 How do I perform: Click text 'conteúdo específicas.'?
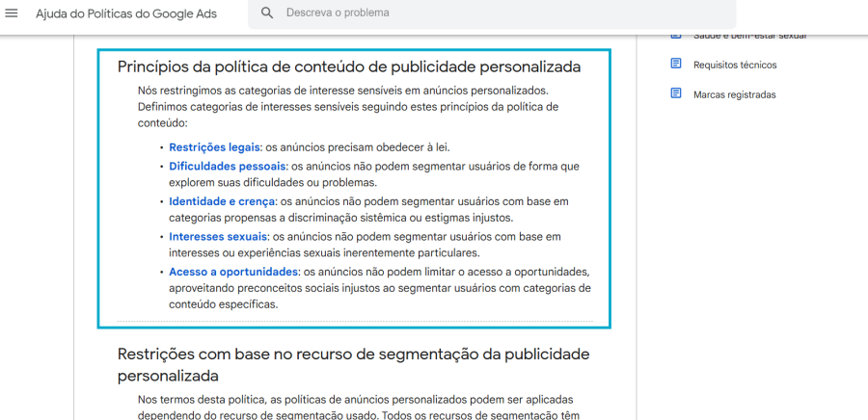tap(224, 304)
